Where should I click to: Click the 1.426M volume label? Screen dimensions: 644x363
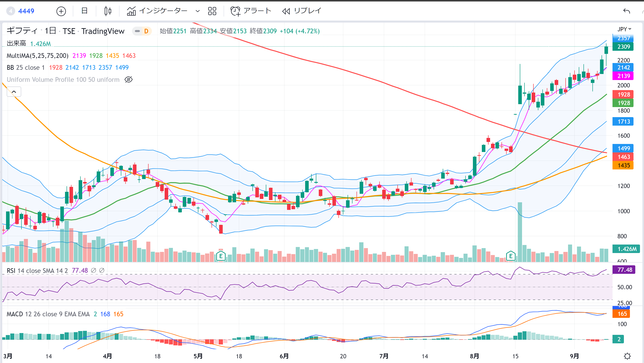pos(626,249)
